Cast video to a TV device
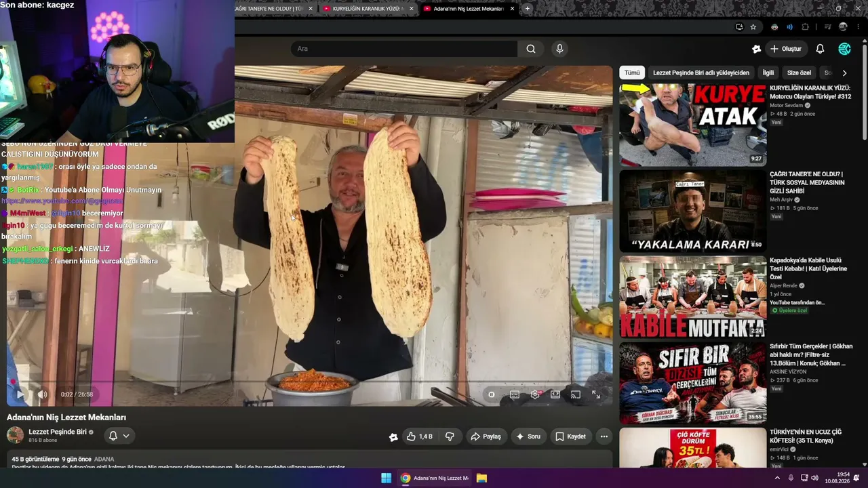Viewport: 868px width, 488px height. [576, 394]
